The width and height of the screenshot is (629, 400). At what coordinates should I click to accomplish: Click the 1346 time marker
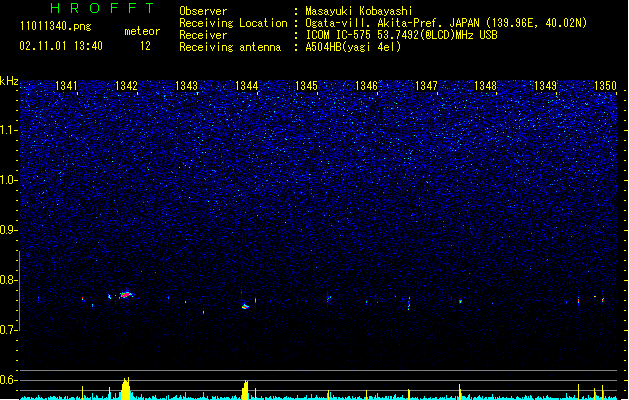tap(366, 86)
